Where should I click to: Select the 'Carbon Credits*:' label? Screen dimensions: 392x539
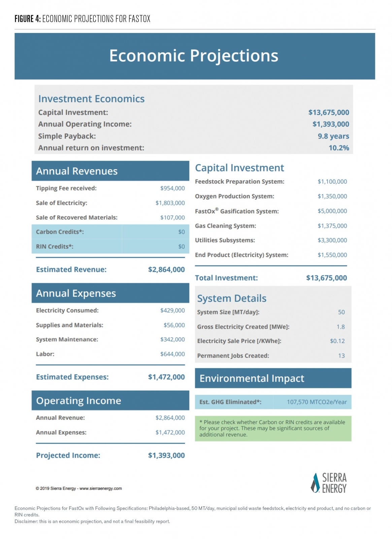[x=60, y=232]
